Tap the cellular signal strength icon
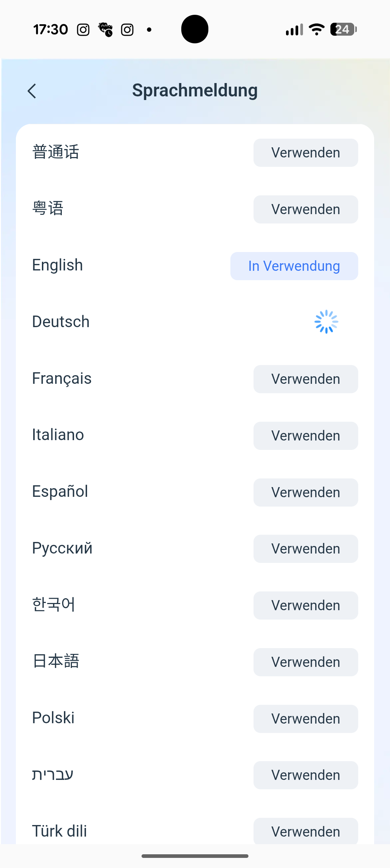Image resolution: width=390 pixels, height=868 pixels. coord(294,30)
